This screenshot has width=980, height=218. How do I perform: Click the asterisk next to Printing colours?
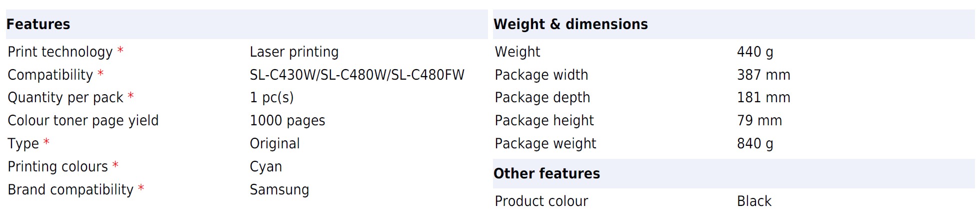pos(115,165)
